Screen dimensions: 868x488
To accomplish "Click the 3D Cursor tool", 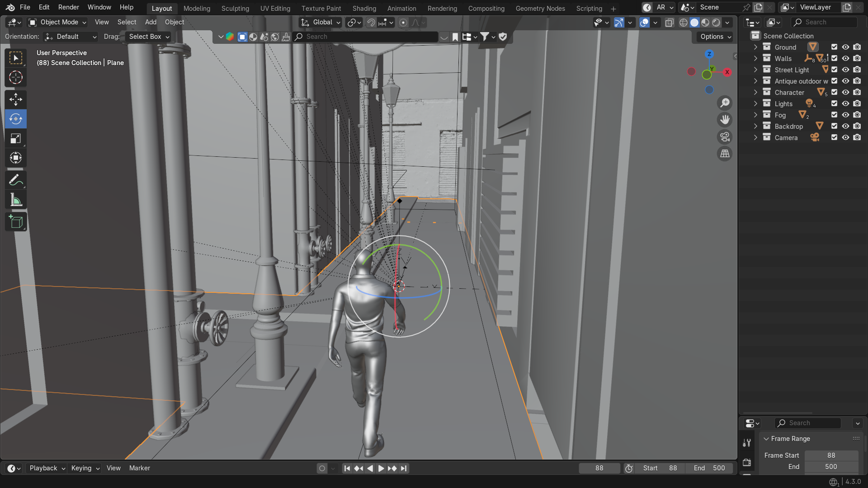I will (x=16, y=78).
